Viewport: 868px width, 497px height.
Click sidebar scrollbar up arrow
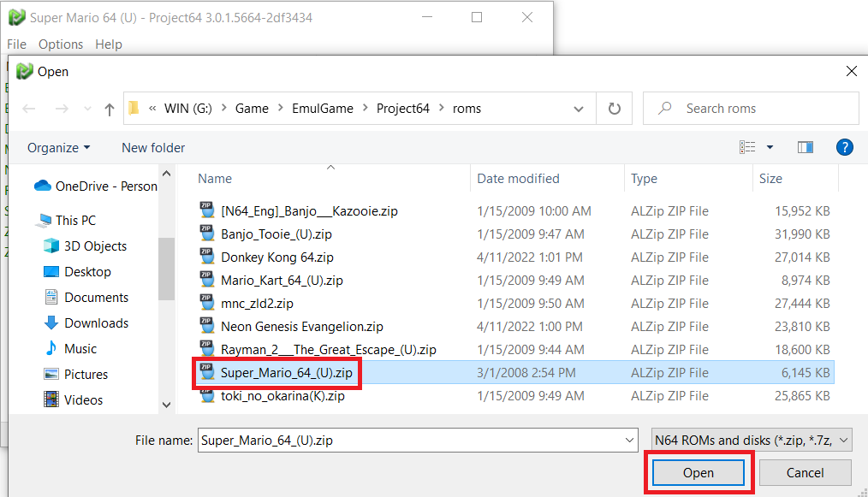[x=167, y=174]
